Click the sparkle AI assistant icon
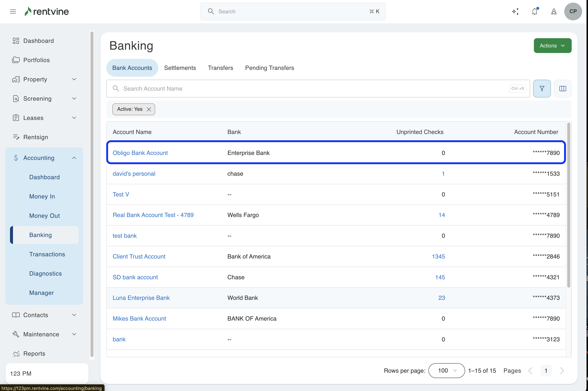 point(515,11)
